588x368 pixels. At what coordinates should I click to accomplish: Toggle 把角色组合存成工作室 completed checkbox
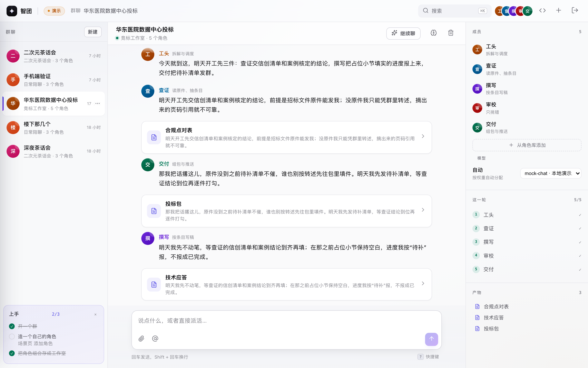pyautogui.click(x=12, y=353)
